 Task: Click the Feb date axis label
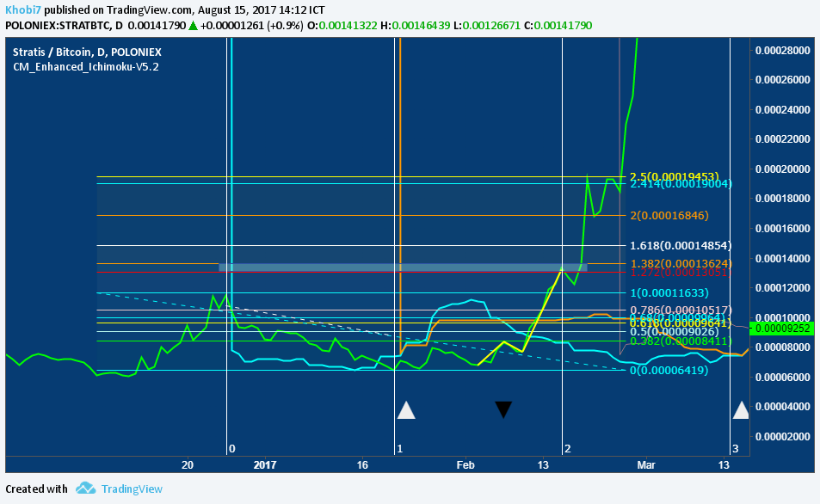click(x=465, y=464)
